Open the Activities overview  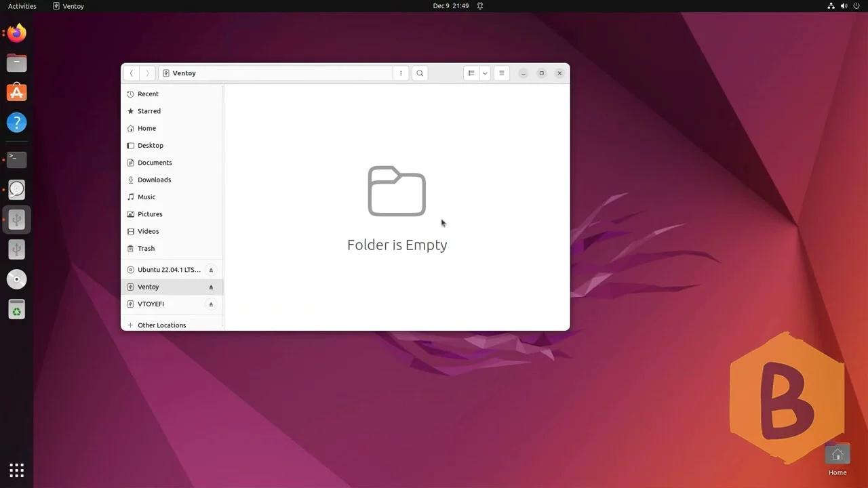(x=22, y=6)
